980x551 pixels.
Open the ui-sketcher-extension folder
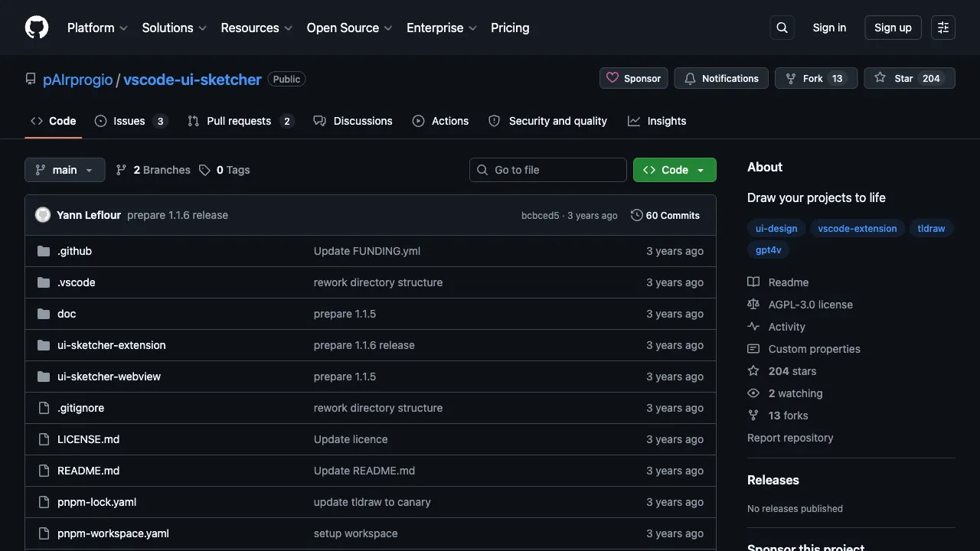(x=112, y=345)
